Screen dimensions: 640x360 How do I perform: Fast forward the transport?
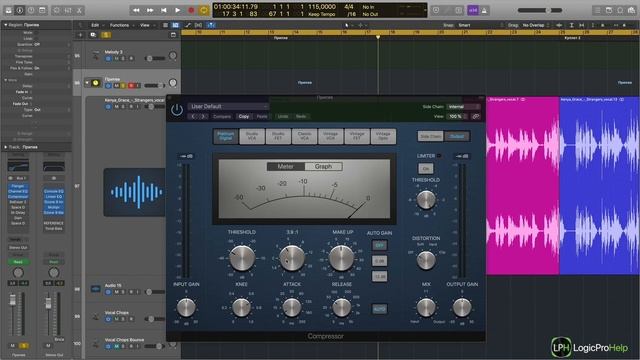(x=150, y=10)
